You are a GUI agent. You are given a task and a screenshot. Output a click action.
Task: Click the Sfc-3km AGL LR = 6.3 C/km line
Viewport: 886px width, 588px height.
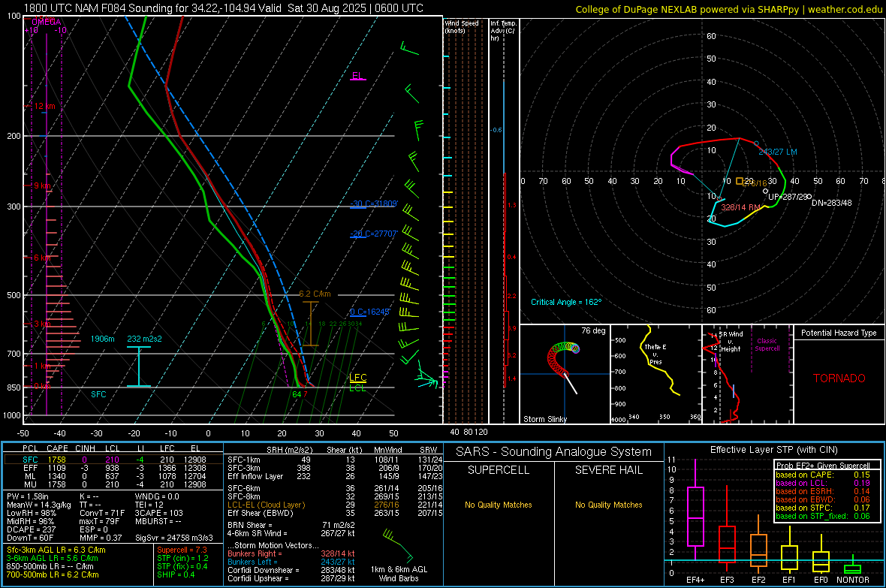pyautogui.click(x=56, y=550)
